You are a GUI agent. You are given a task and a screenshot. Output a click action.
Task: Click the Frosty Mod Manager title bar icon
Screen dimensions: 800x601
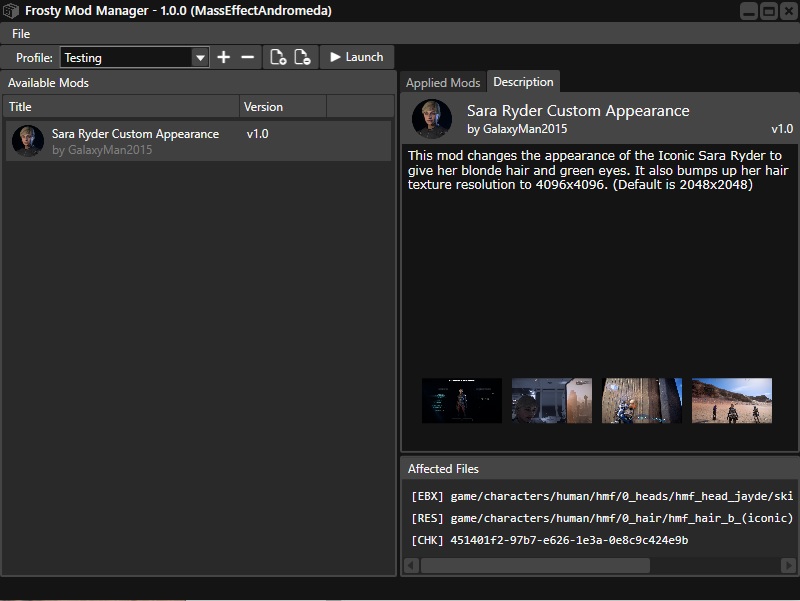[x=11, y=11]
